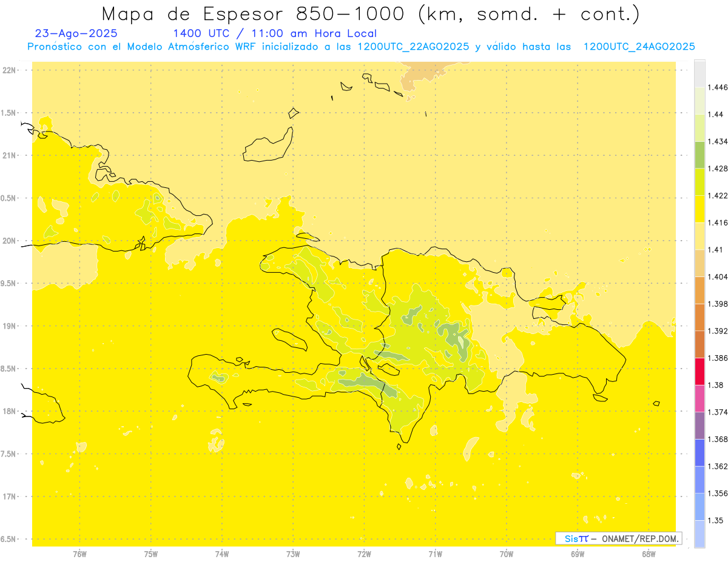Click the 22N latitude label
This screenshot has height=562, width=728.
(9, 70)
